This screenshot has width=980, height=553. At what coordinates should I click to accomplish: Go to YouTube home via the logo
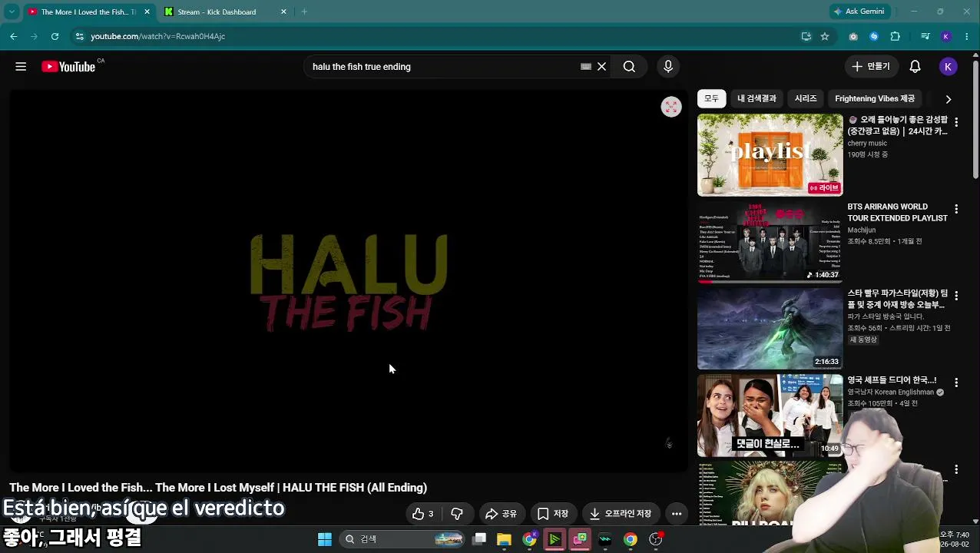68,67
